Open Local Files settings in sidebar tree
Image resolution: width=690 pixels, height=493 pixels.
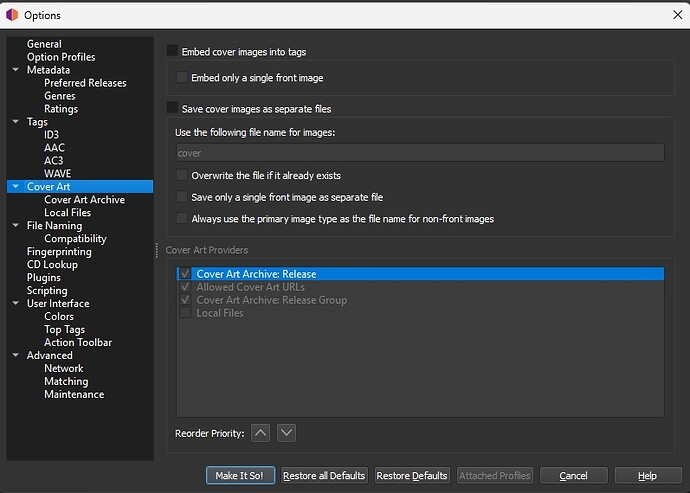click(x=67, y=213)
